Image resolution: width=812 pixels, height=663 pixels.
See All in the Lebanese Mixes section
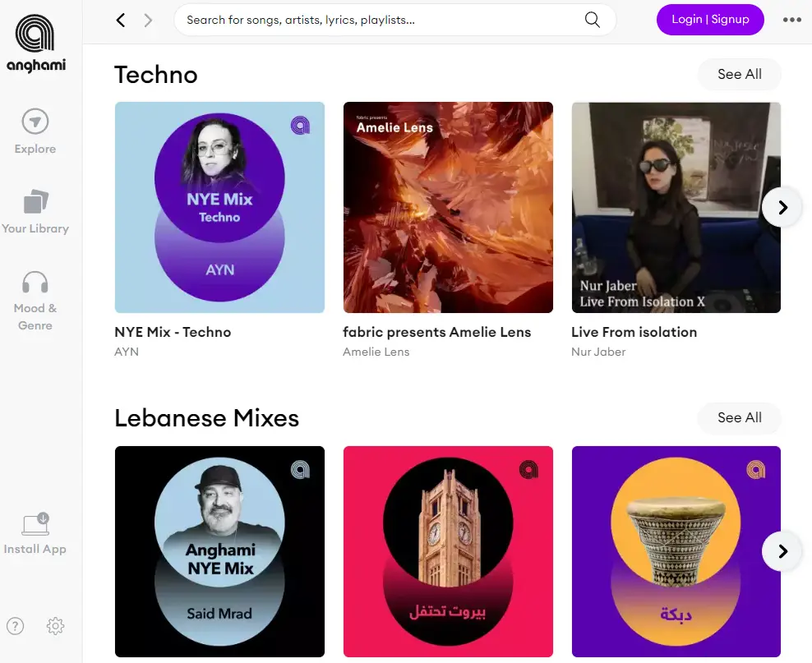click(739, 417)
